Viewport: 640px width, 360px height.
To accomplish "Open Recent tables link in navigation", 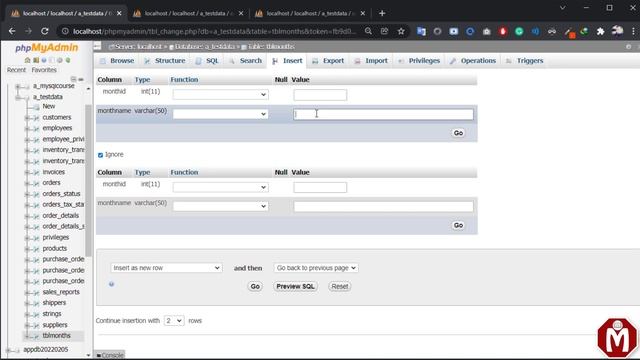I will (x=16, y=70).
